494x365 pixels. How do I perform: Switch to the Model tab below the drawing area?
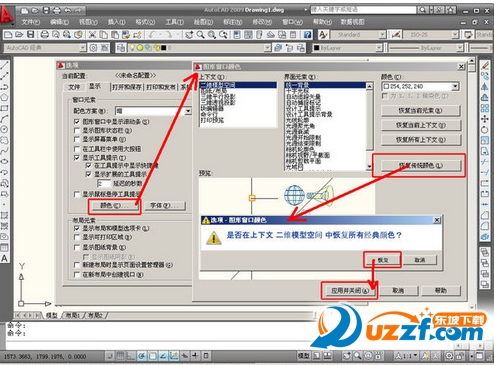click(52, 315)
